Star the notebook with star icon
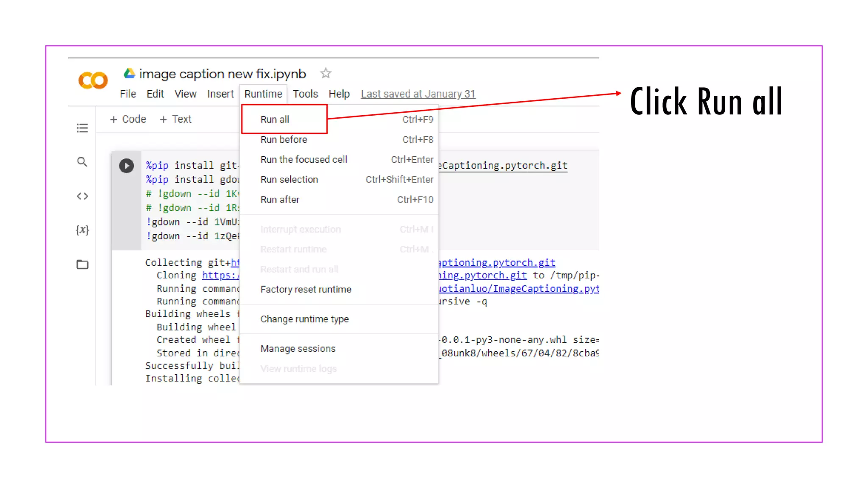868x488 pixels. pyautogui.click(x=325, y=73)
